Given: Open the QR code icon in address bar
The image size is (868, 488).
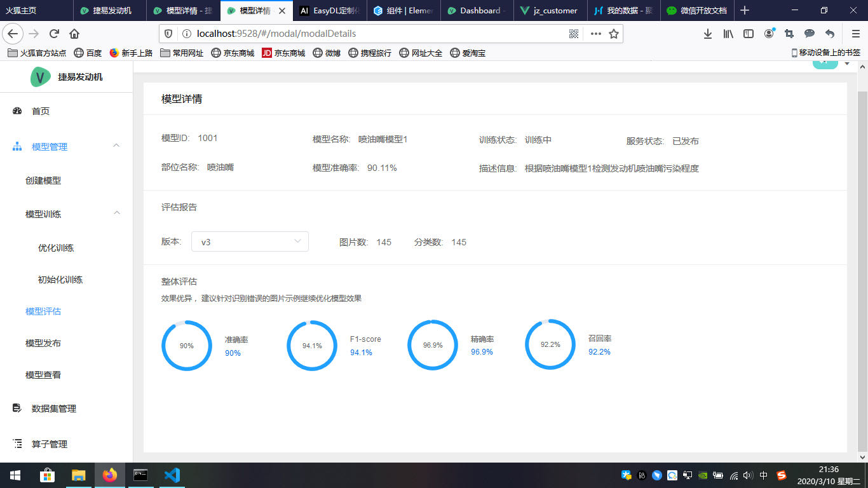Looking at the screenshot, I should pos(574,34).
